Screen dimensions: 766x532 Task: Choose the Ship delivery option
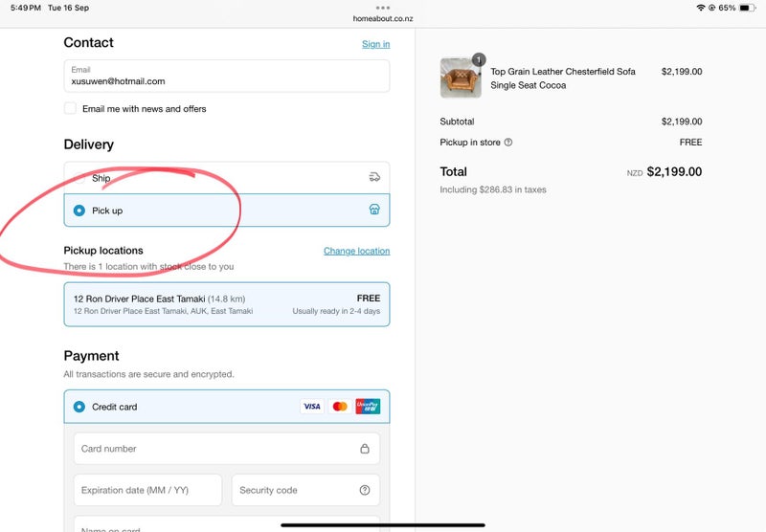(x=79, y=178)
